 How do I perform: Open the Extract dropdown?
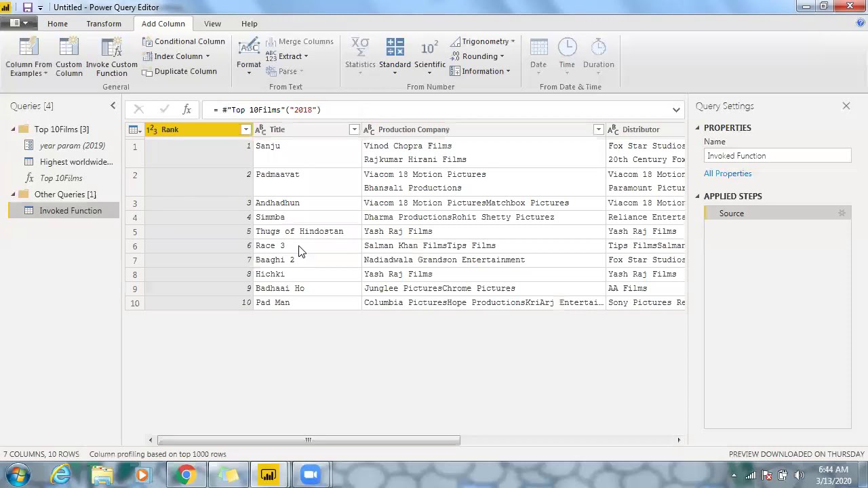click(x=287, y=56)
